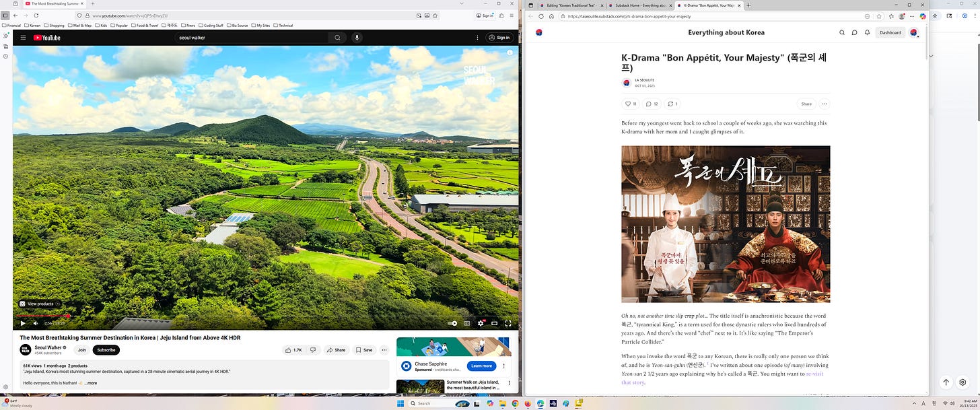Seek on the red video progress bar
The image size is (980, 410).
coord(266,316)
